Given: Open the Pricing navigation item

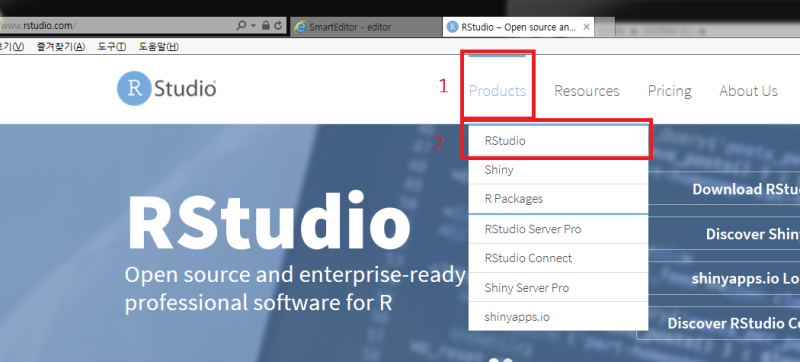Looking at the screenshot, I should (x=669, y=91).
